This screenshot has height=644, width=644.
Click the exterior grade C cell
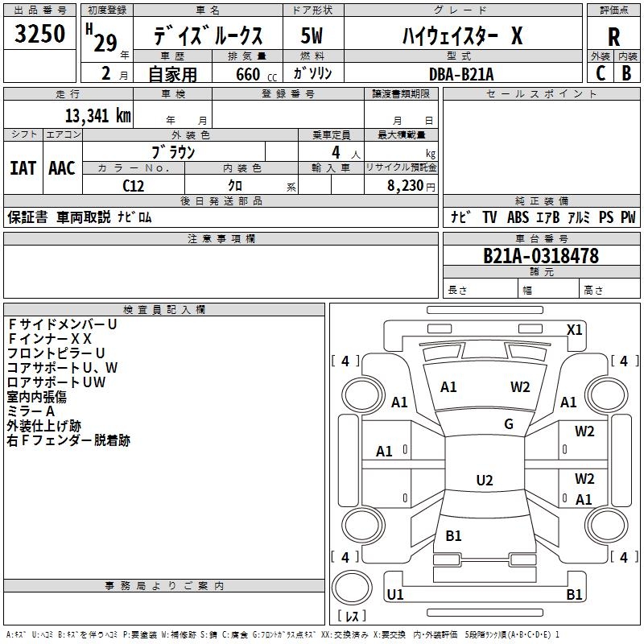tap(601, 72)
